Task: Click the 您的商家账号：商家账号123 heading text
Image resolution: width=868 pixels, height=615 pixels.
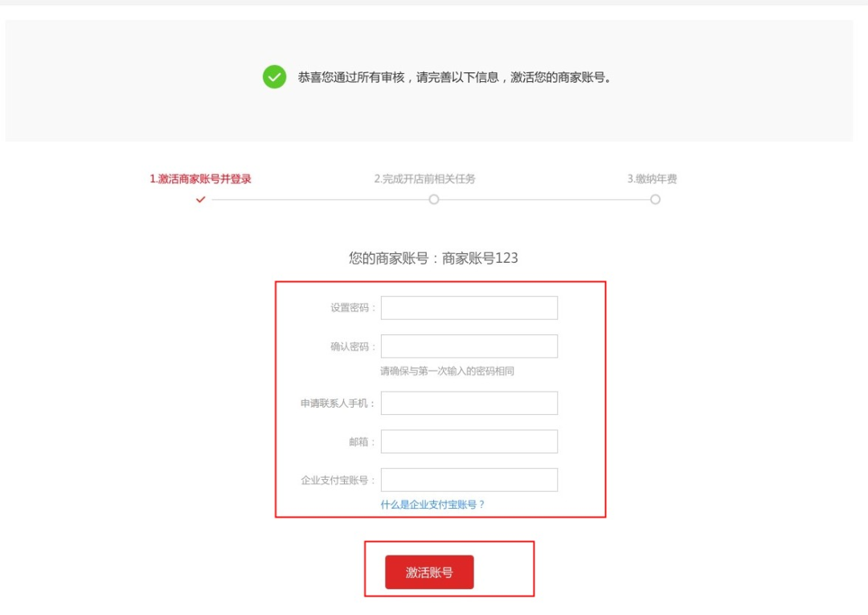Action: pos(433,258)
